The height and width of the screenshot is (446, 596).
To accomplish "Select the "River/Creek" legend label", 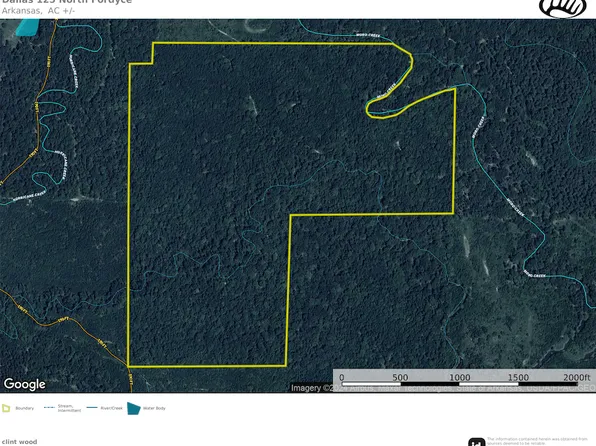I will (112, 408).
